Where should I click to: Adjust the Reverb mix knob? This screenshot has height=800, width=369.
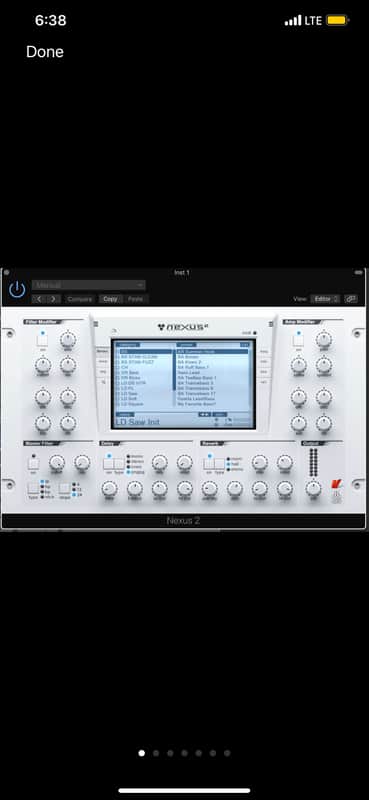click(259, 463)
